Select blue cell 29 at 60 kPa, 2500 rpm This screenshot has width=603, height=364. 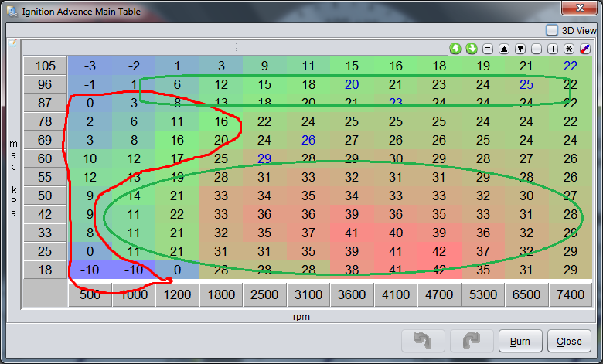(x=264, y=158)
